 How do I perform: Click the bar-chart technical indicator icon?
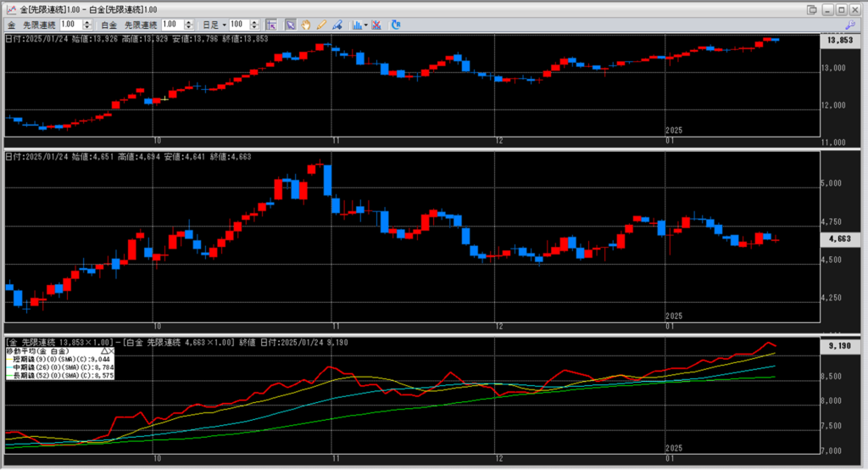tap(357, 25)
